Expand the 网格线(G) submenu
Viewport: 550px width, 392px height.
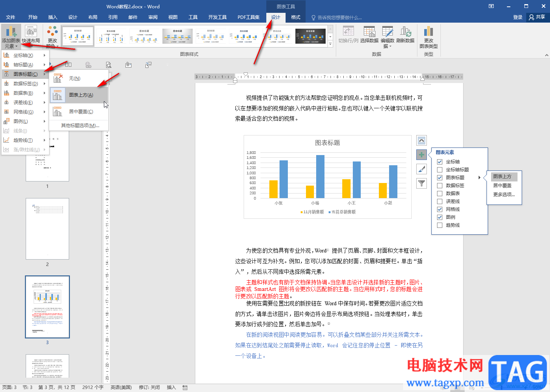25,112
